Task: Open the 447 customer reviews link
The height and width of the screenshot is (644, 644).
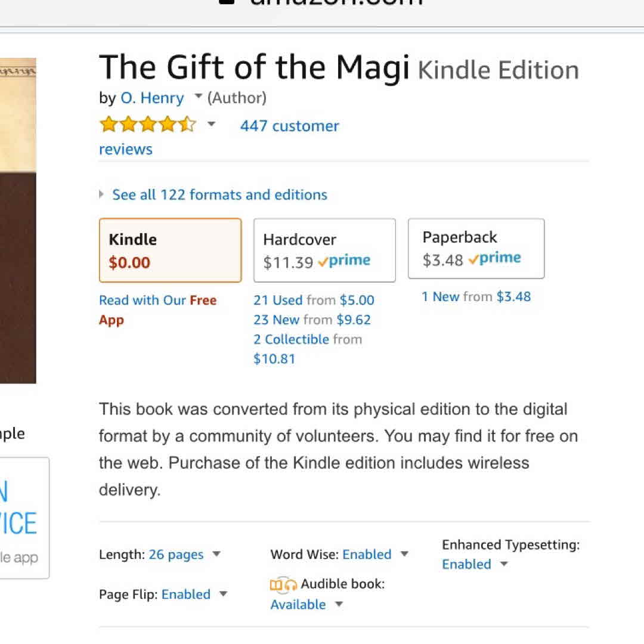Action: click(289, 126)
